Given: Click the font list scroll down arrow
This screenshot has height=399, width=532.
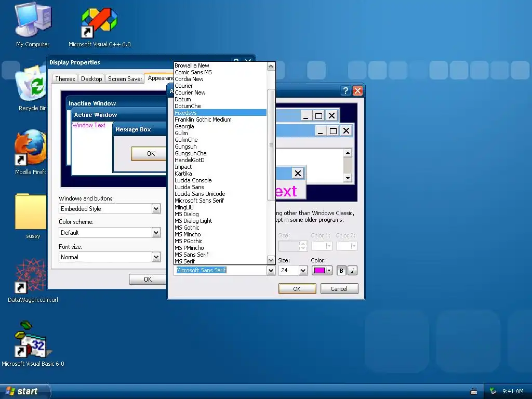Looking at the screenshot, I should [271, 260].
